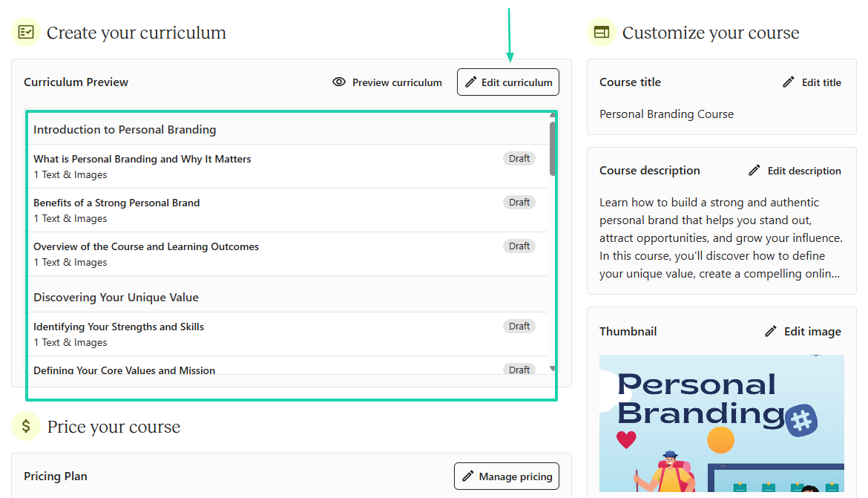Click the curriculum list scrollbar thumb
The image size is (868, 498).
tap(553, 148)
